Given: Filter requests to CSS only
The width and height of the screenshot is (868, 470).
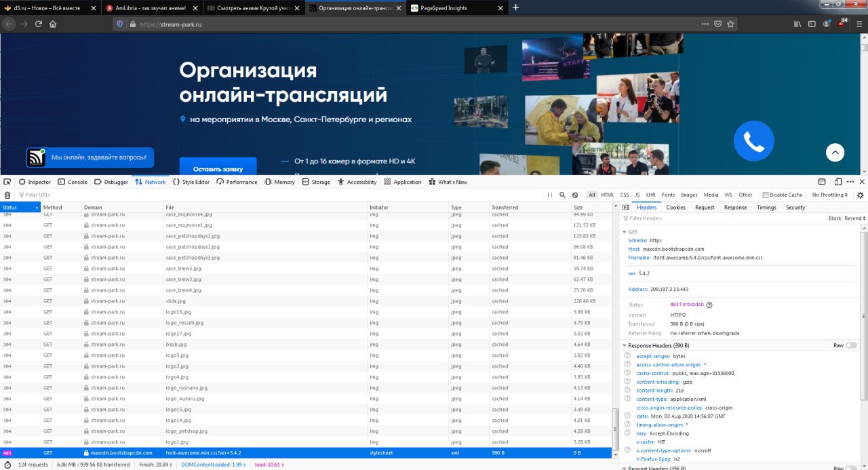Looking at the screenshot, I should [x=625, y=195].
